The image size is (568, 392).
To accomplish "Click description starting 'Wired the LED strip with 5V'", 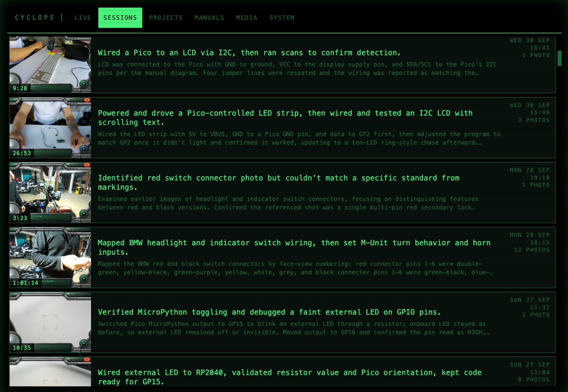I will coord(299,138).
